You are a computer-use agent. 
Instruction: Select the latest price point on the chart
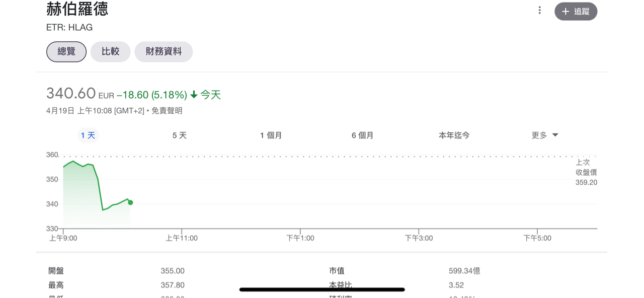click(130, 202)
